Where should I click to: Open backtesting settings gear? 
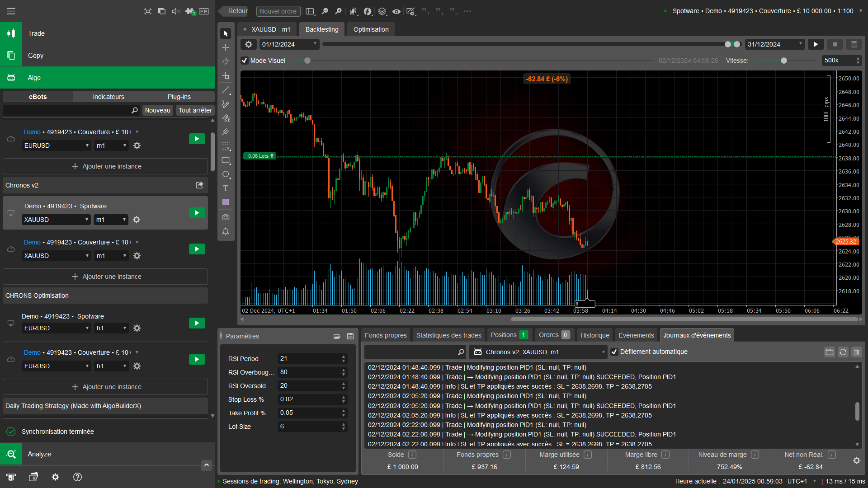click(249, 44)
